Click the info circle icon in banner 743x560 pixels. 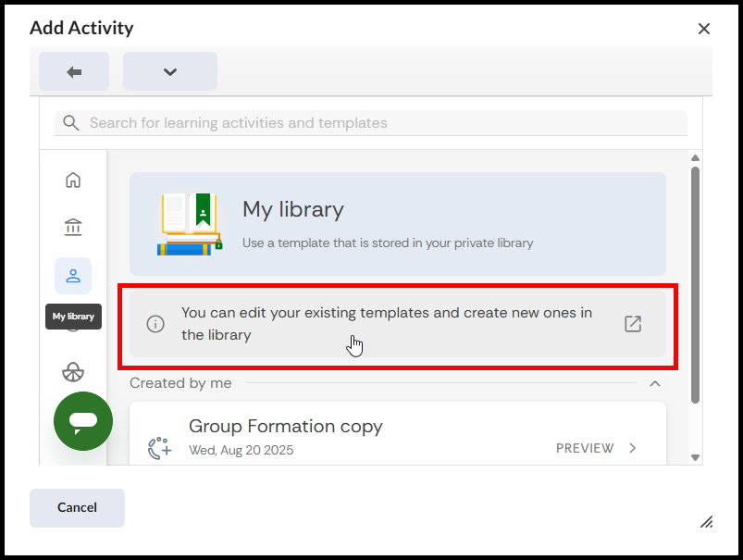155,324
